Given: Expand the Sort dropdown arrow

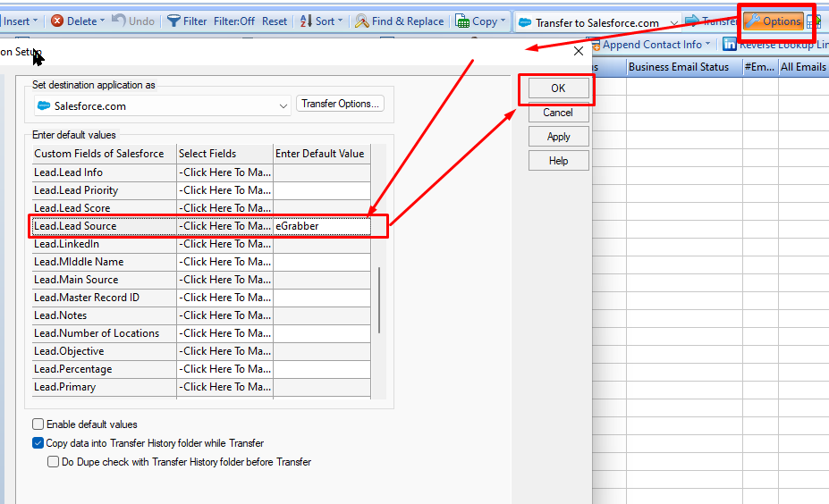Looking at the screenshot, I should pos(340,21).
